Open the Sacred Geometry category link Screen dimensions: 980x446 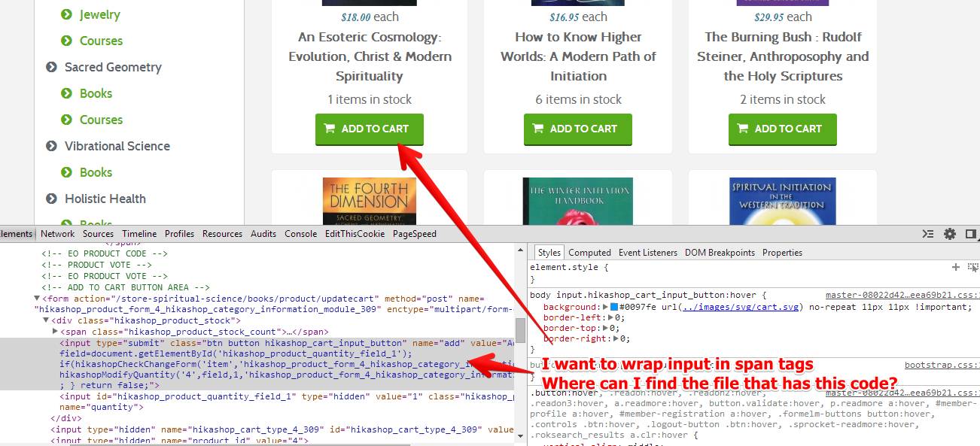[x=113, y=67]
